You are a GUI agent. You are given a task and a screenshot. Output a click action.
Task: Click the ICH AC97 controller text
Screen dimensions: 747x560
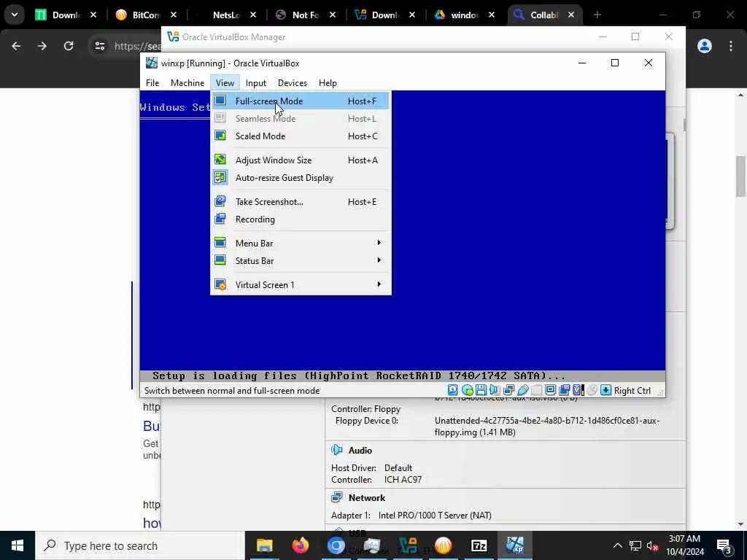[x=403, y=480]
